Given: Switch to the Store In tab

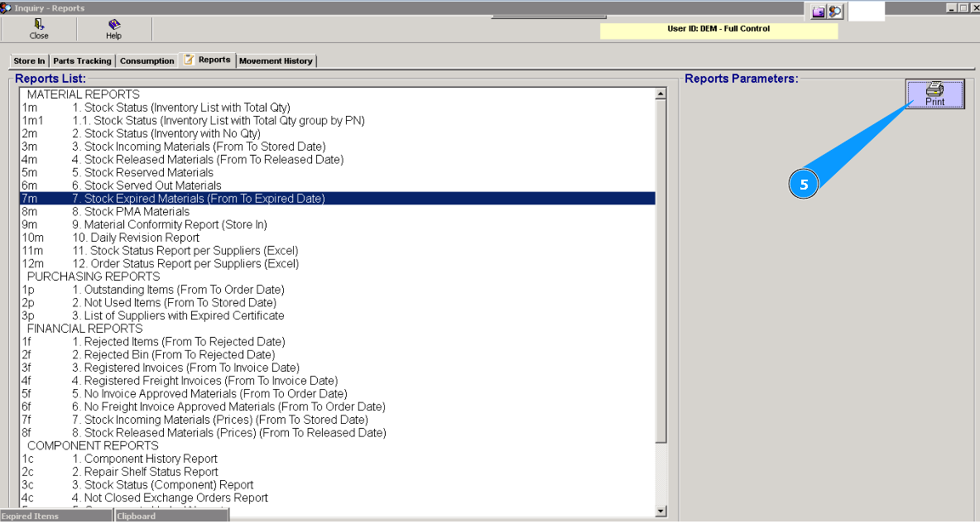Looking at the screenshot, I should tap(29, 60).
